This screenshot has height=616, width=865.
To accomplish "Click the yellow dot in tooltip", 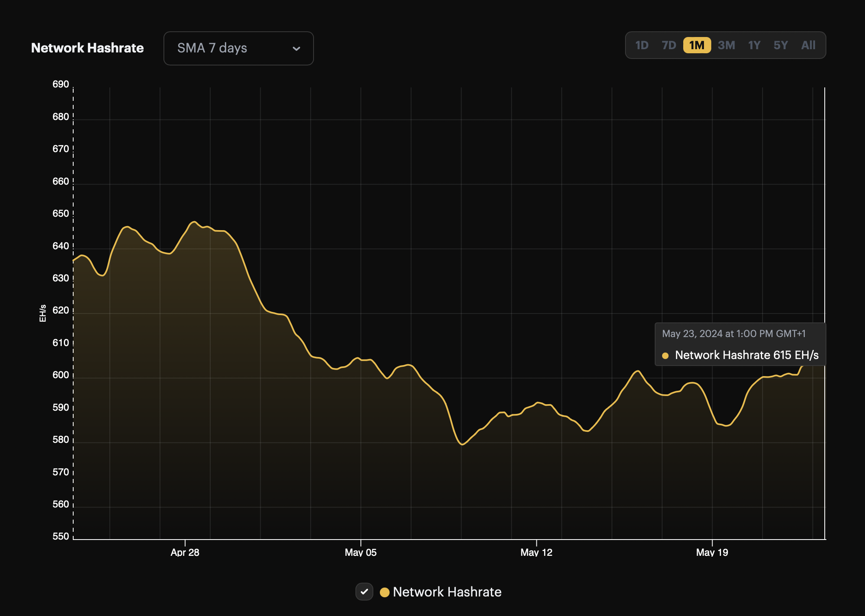I will [x=665, y=355].
